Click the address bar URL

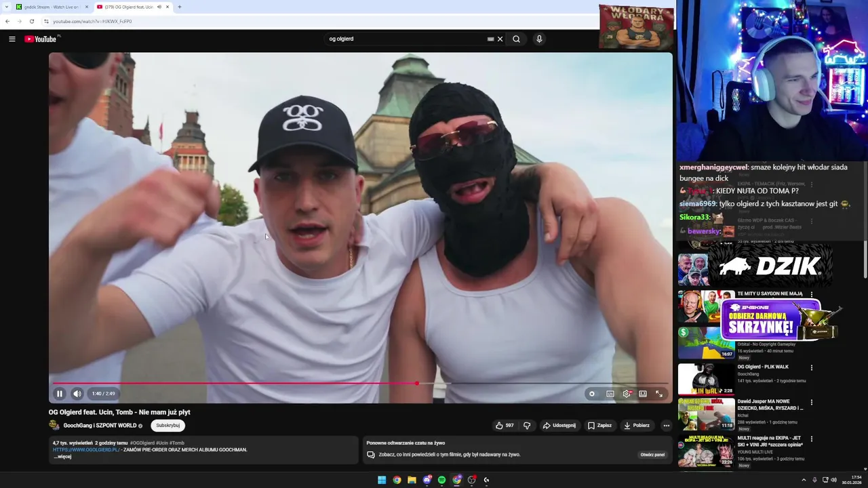[92, 21]
